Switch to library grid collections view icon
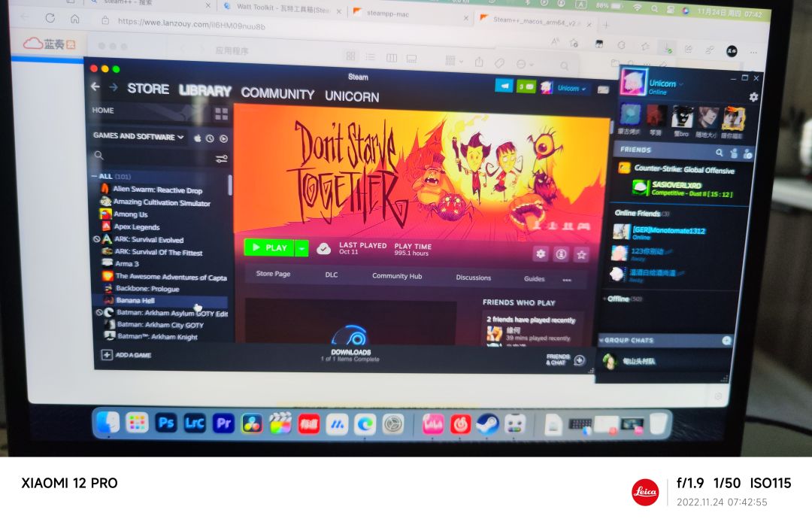Image resolution: width=812 pixels, height=528 pixels. (221, 114)
